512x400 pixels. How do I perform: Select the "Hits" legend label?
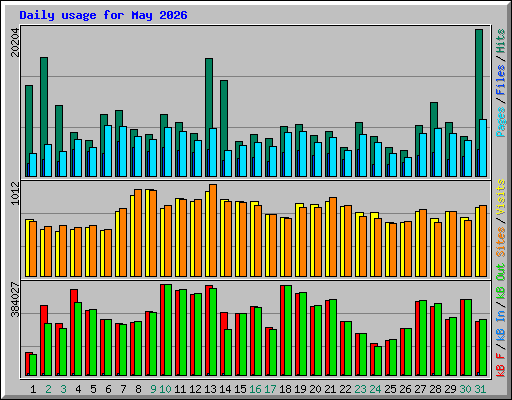tap(501, 41)
